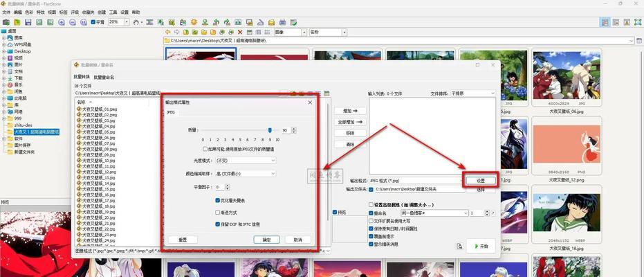The height and width of the screenshot is (277, 644).
Task: Click the go up one folder icon
Action: (185, 32)
